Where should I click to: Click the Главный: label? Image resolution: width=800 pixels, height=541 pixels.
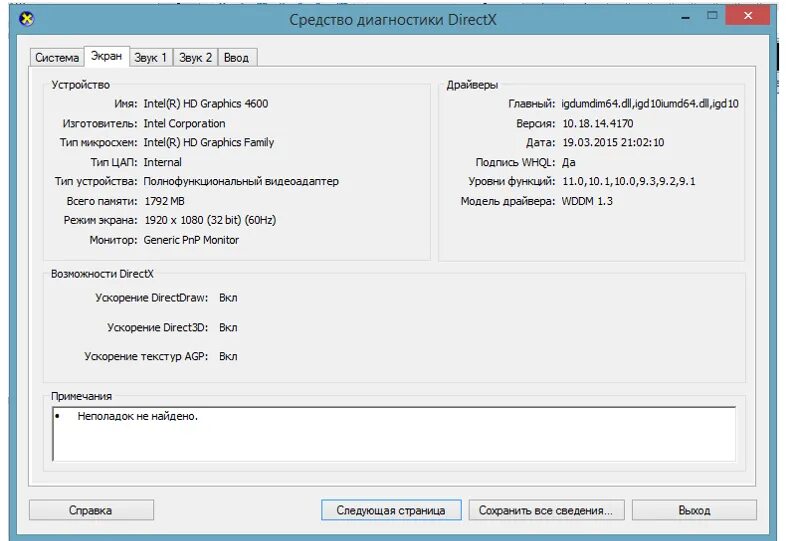pyautogui.click(x=531, y=104)
